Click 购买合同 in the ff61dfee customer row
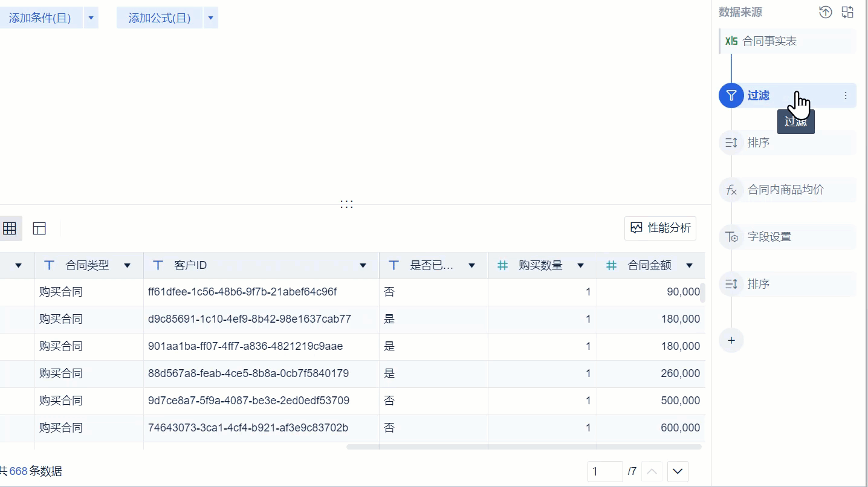Viewport: 868px width, 487px height. (x=61, y=292)
